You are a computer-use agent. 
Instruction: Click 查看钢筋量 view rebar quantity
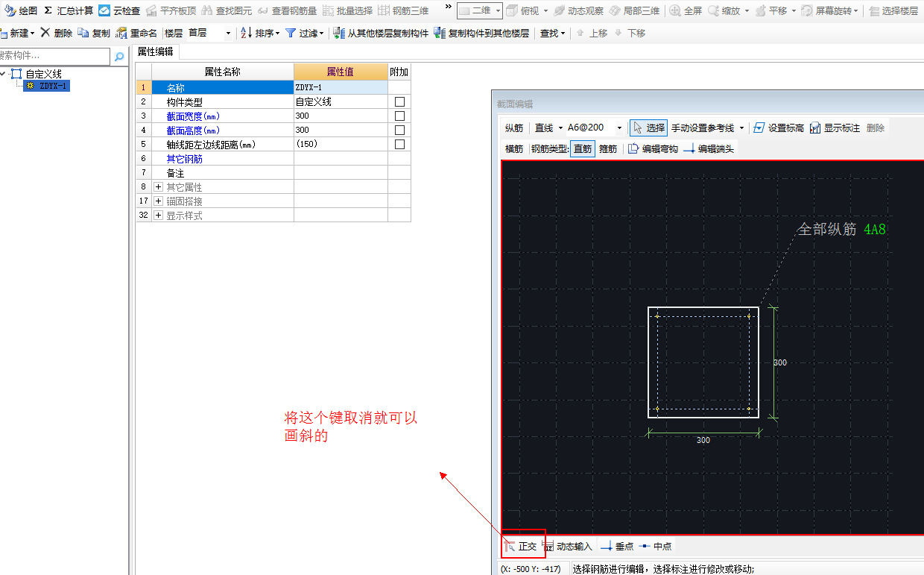point(287,10)
